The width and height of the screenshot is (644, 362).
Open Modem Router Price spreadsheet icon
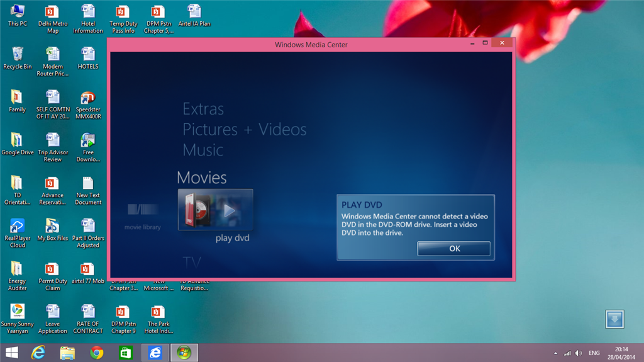[53, 62]
